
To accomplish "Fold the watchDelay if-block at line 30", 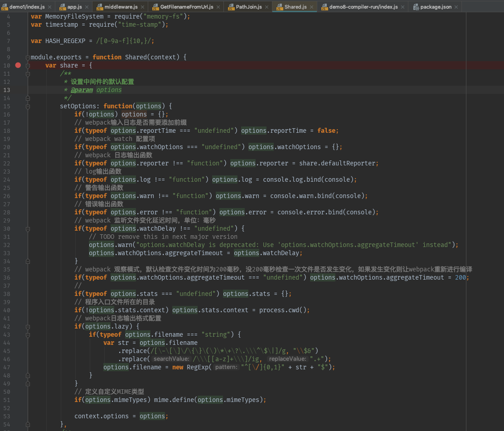I will 28,229.
